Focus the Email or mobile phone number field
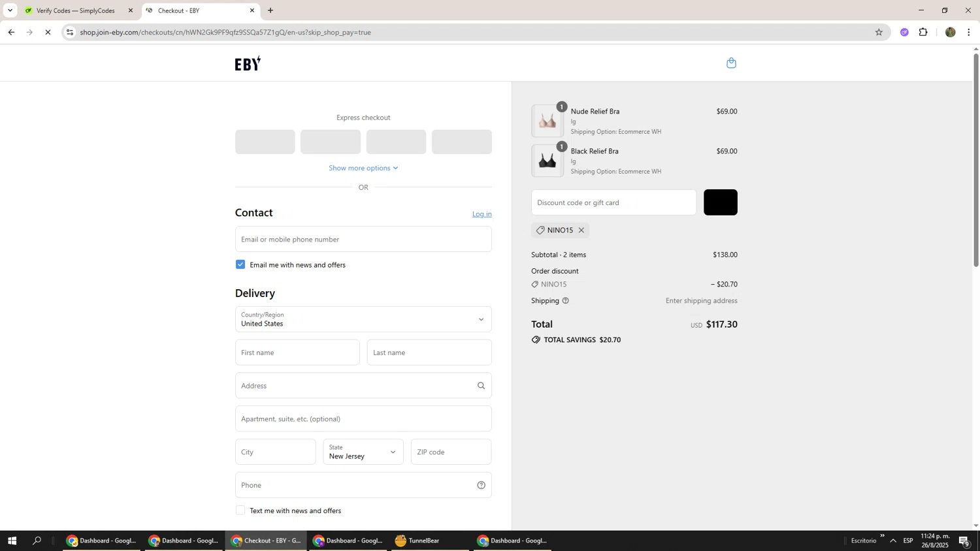This screenshot has height=551, width=980. point(363,239)
